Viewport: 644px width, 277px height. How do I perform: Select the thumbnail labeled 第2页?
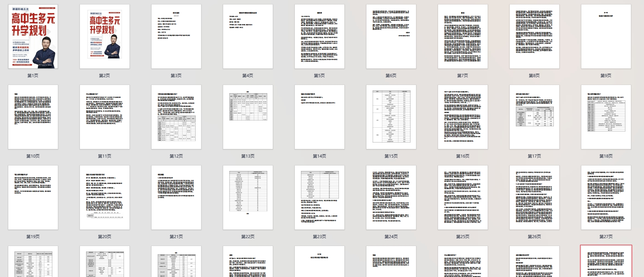[105, 36]
